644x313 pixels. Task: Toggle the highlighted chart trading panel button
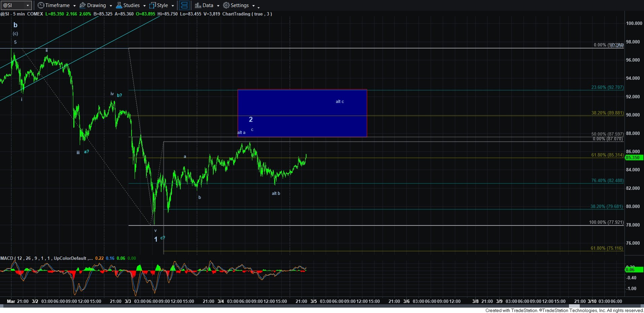(x=184, y=5)
